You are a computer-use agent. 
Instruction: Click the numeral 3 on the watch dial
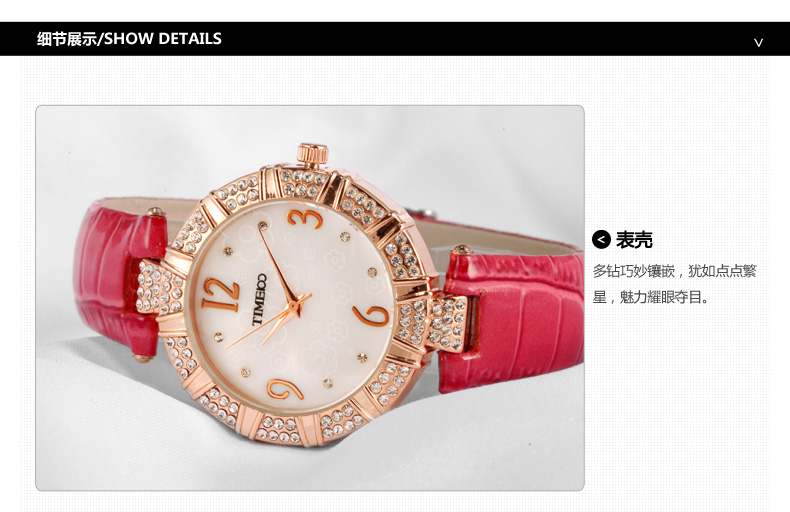click(x=305, y=219)
